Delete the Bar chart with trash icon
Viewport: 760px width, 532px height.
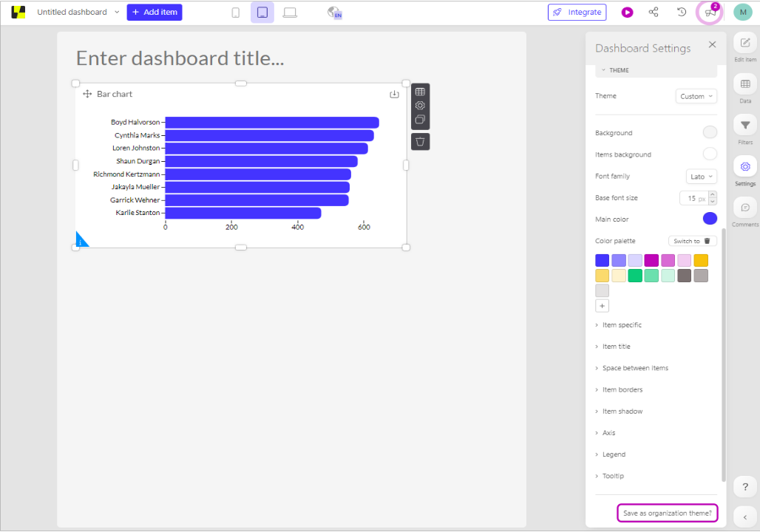tap(420, 141)
